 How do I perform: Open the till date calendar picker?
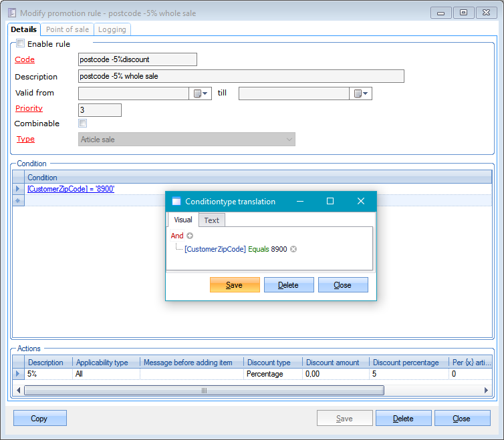coord(361,93)
